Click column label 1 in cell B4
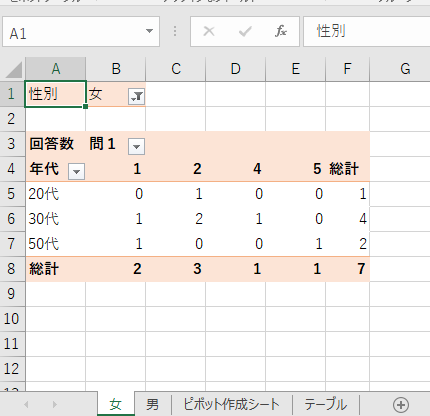 tap(137, 169)
